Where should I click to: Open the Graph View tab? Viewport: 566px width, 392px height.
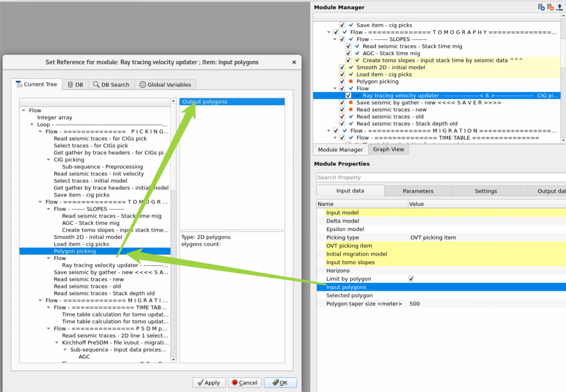[388, 149]
